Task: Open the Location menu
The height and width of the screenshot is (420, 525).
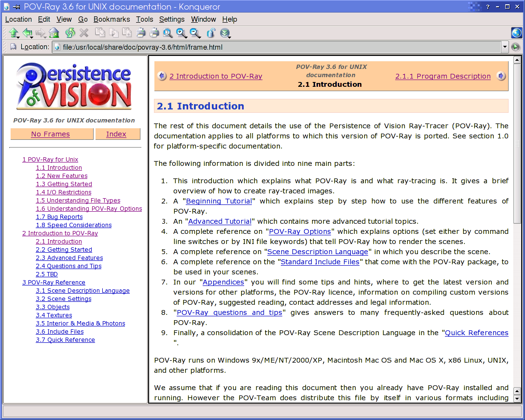Action: click(x=18, y=19)
